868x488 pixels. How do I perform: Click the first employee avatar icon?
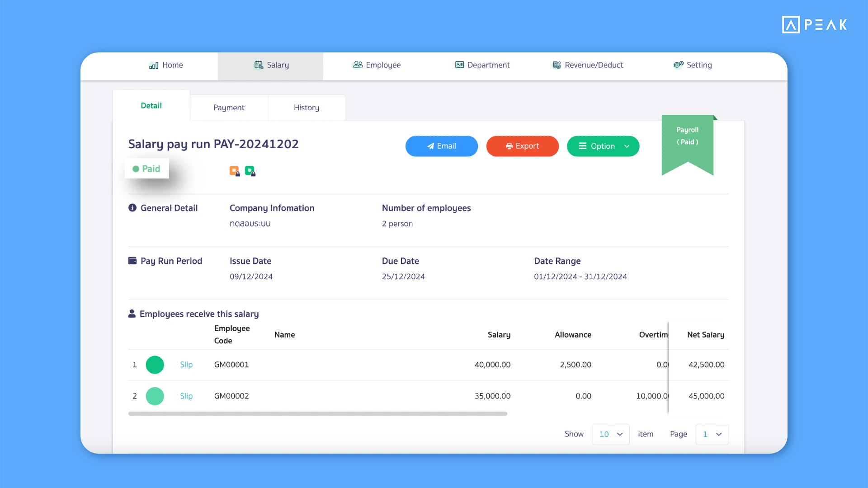(x=155, y=364)
